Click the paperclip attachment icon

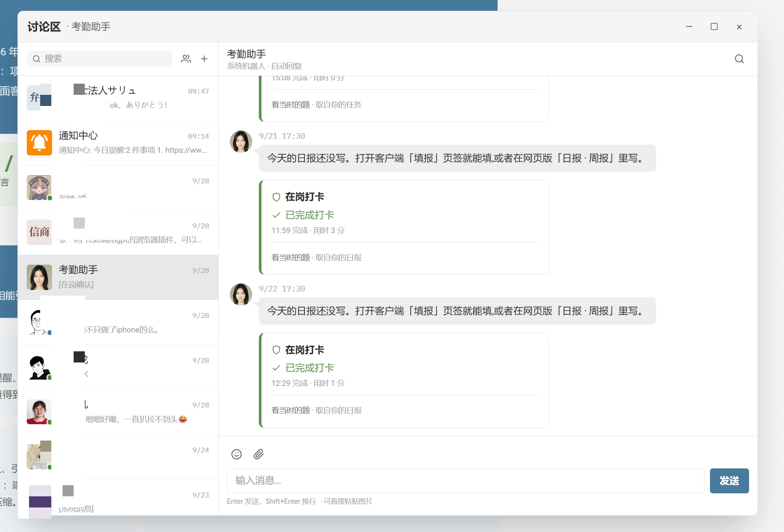click(x=258, y=454)
